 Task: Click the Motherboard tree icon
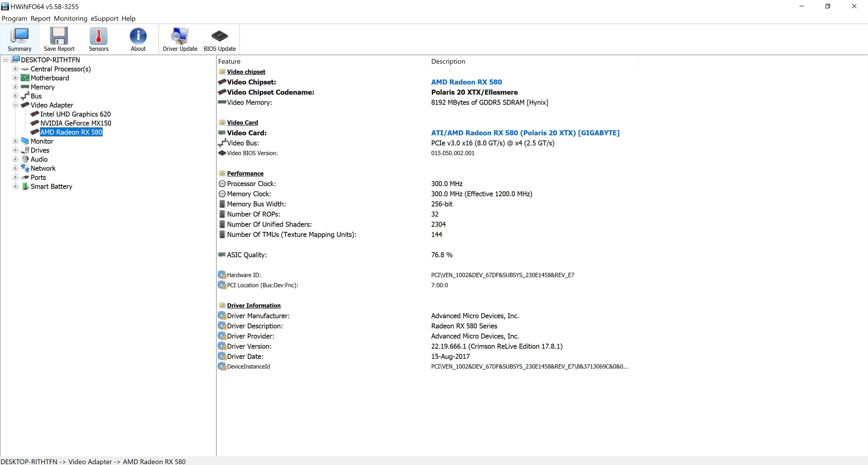(x=25, y=78)
